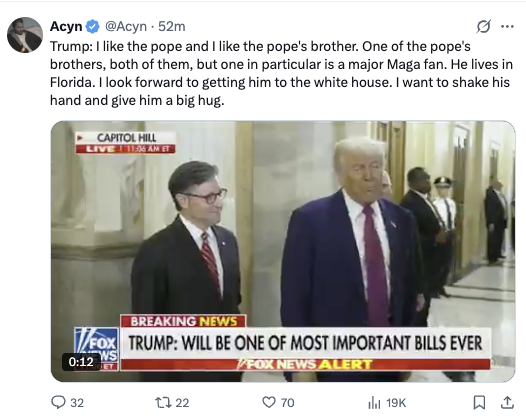Click the 19K views count
The height and width of the screenshot is (417, 526).
[x=396, y=403]
